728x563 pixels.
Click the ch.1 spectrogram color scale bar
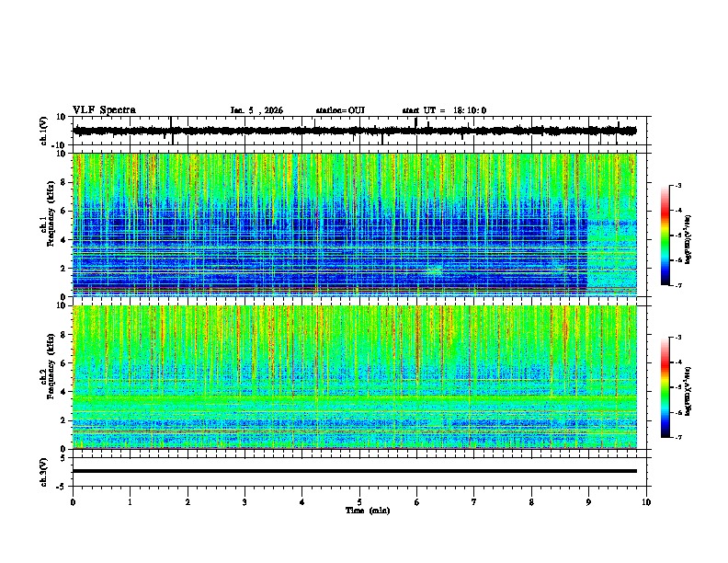(665, 236)
